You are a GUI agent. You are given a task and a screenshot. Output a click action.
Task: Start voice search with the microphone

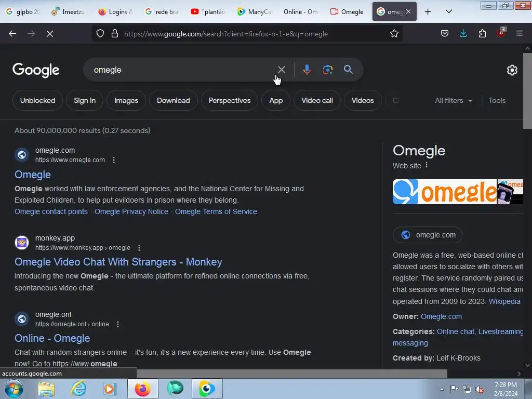[x=307, y=70]
